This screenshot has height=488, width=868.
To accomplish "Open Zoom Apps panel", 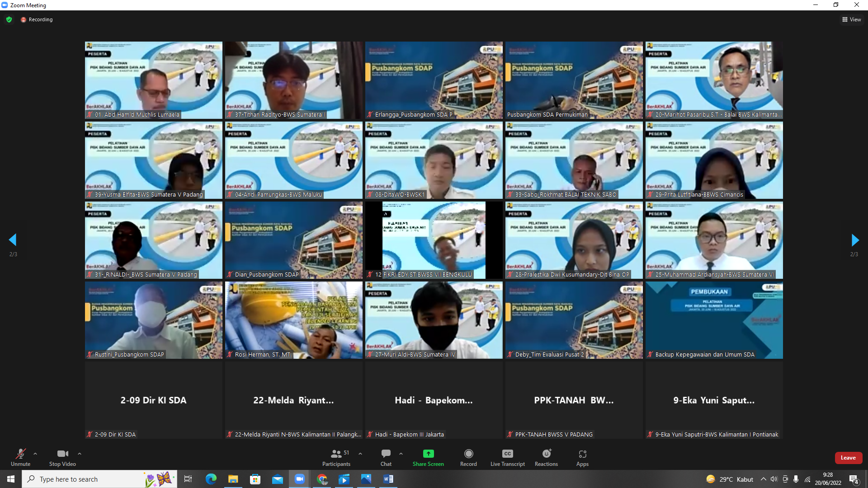I will [582, 457].
